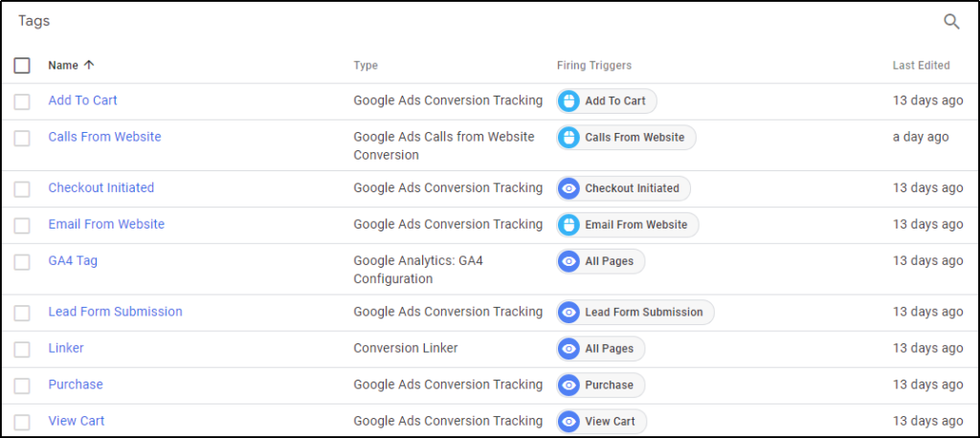Click the Purchase trigger eye icon
This screenshot has width=980, height=438.
pos(568,384)
